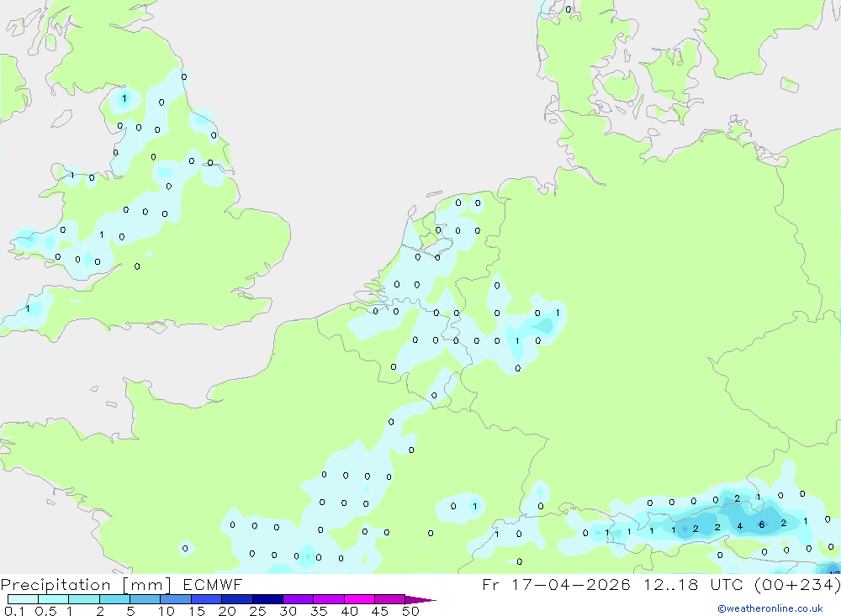Click the 'Fr 17-04-2026' date text
Viewport: 841px width, 616px height.
[x=556, y=584]
